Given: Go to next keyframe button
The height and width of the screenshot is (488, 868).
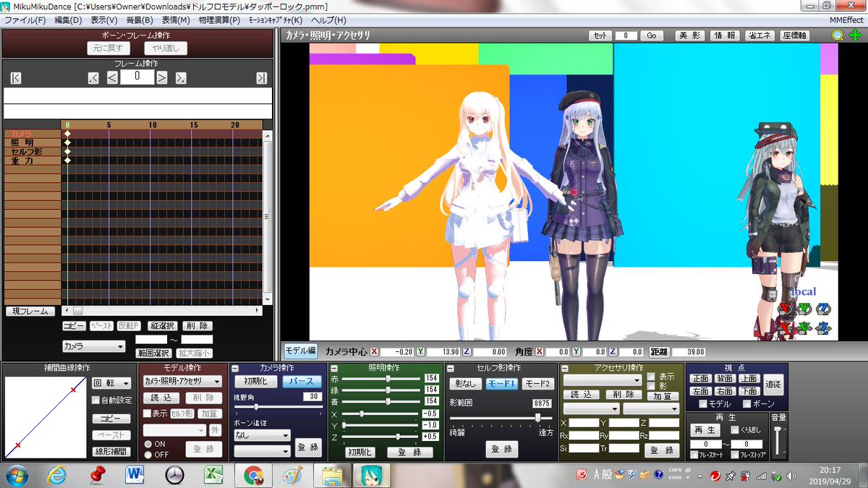Looking at the screenshot, I should coord(181,78).
